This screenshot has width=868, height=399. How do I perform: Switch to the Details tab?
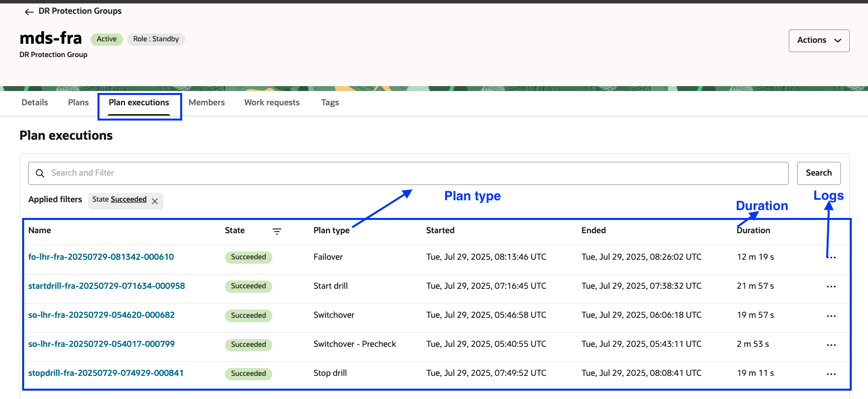tap(35, 102)
